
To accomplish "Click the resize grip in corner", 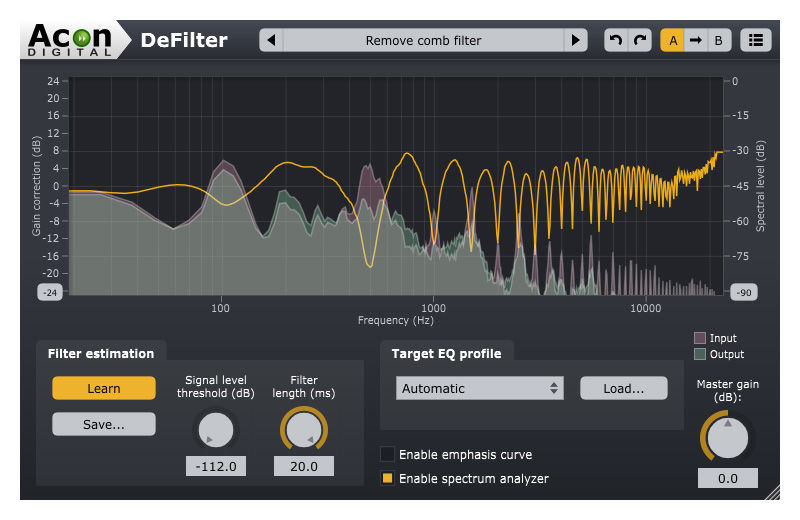I will coord(772,493).
